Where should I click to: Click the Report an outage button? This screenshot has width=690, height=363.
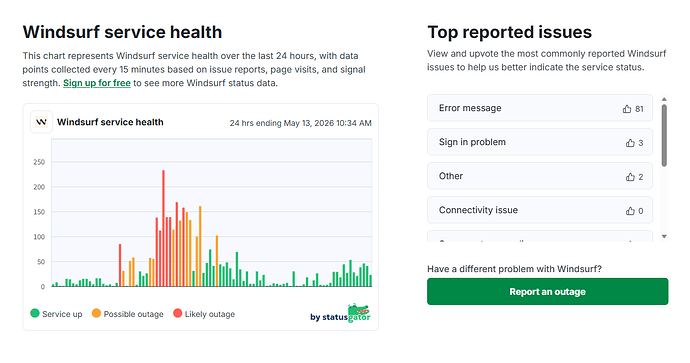(547, 291)
